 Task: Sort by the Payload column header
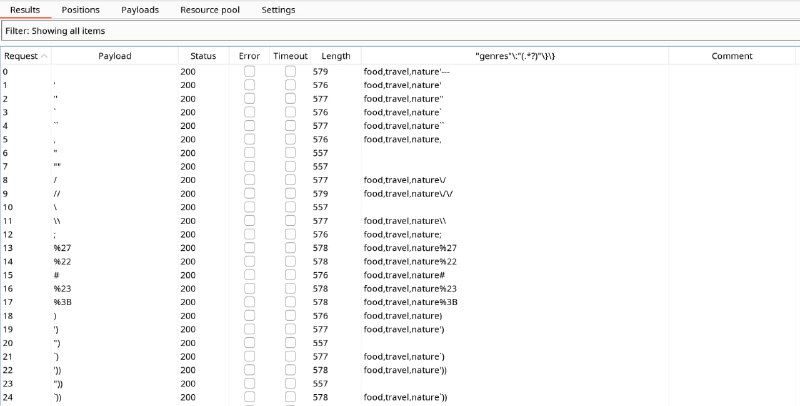click(115, 56)
